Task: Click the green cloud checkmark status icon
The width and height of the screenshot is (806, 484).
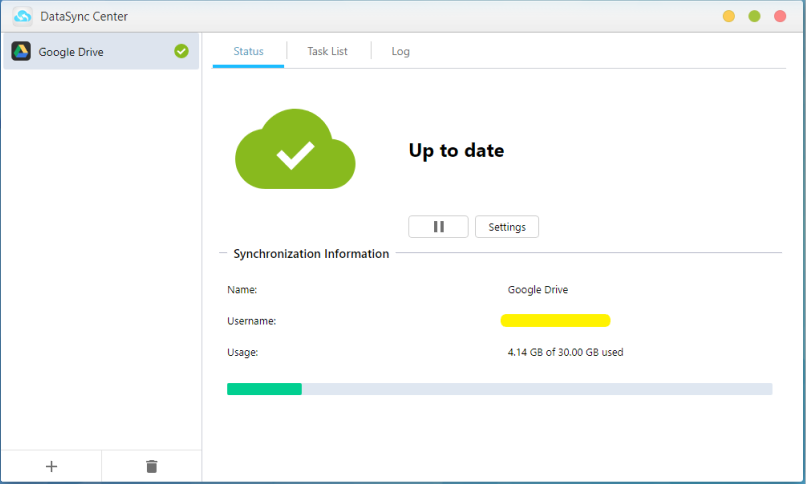Action: click(295, 149)
